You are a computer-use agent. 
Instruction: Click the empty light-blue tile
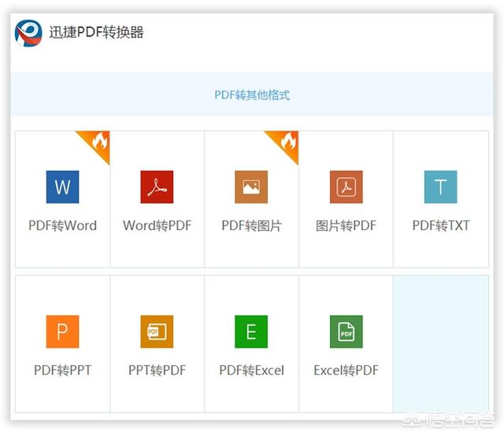pos(440,343)
